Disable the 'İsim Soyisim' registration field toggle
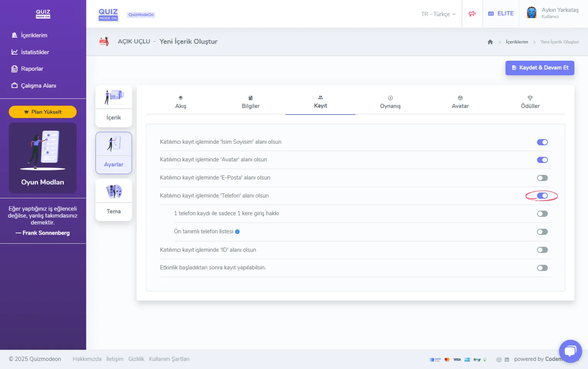This screenshot has width=588, height=369. tap(542, 142)
